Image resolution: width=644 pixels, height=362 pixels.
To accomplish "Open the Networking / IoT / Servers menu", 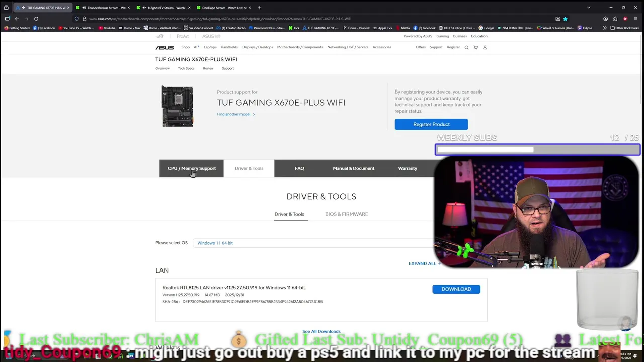I will (x=348, y=47).
